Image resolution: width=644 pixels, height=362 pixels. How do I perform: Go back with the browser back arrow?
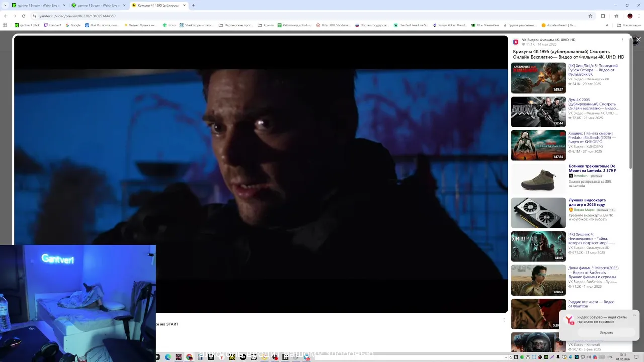click(6, 16)
